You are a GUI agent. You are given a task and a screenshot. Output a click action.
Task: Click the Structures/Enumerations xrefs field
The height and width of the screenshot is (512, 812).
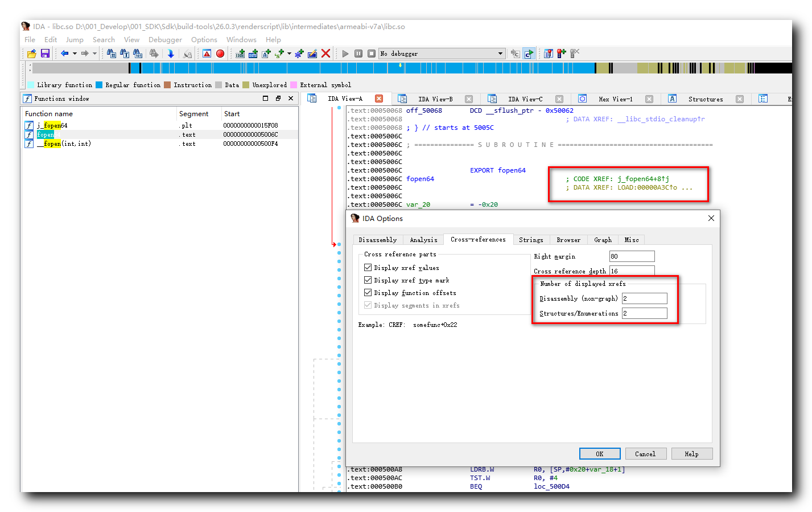[x=644, y=313]
